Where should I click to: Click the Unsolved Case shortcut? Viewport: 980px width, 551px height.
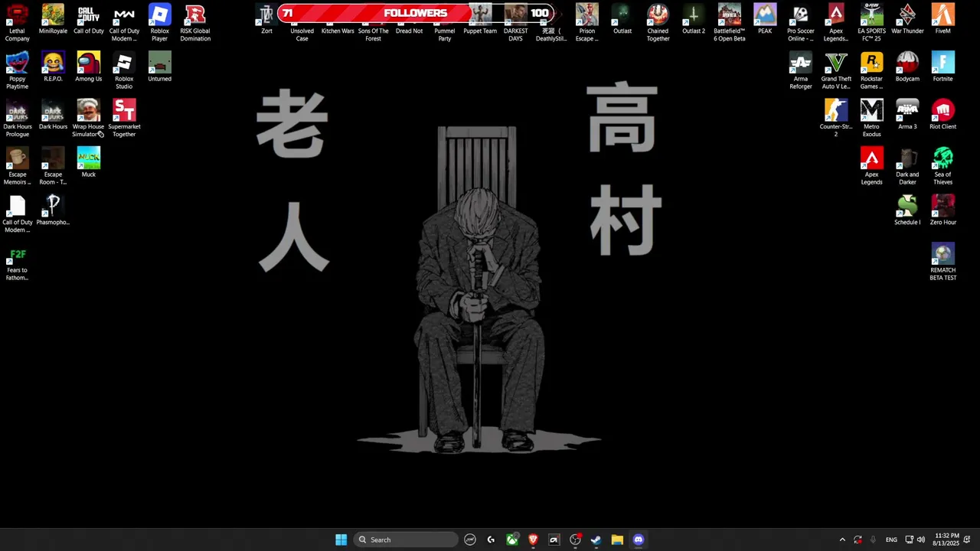point(302,34)
